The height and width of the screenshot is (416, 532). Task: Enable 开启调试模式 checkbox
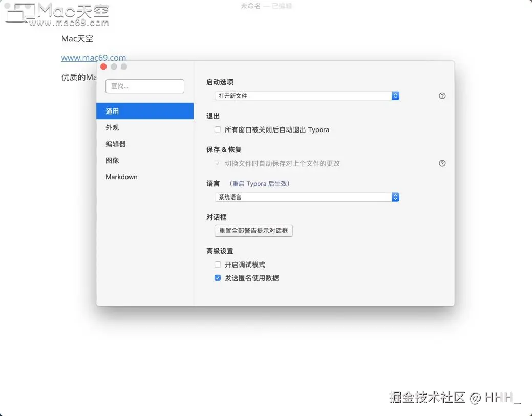(218, 265)
